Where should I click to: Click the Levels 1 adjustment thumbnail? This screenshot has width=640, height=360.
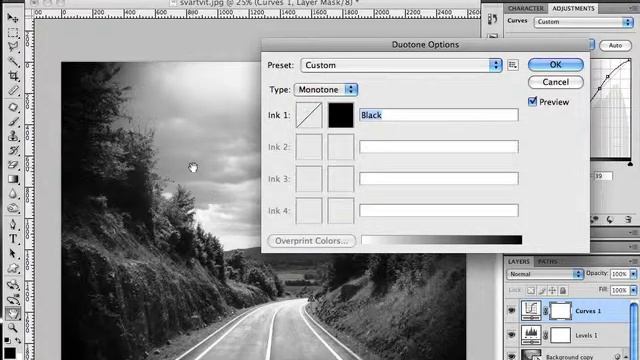[x=531, y=335]
